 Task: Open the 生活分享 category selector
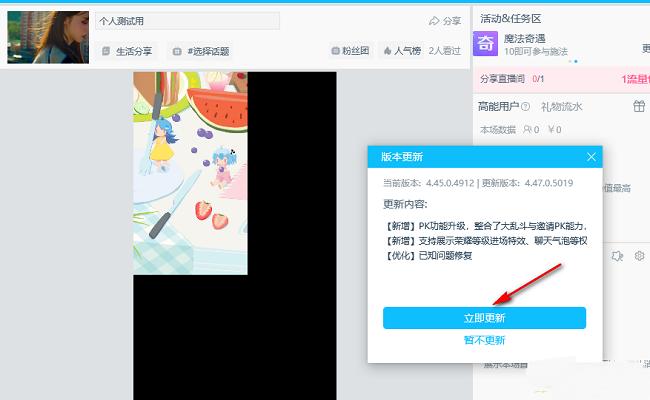tap(127, 50)
